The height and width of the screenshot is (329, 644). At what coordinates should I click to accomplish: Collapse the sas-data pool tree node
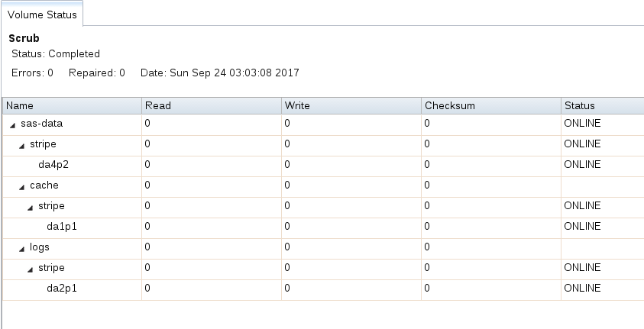[13, 125]
